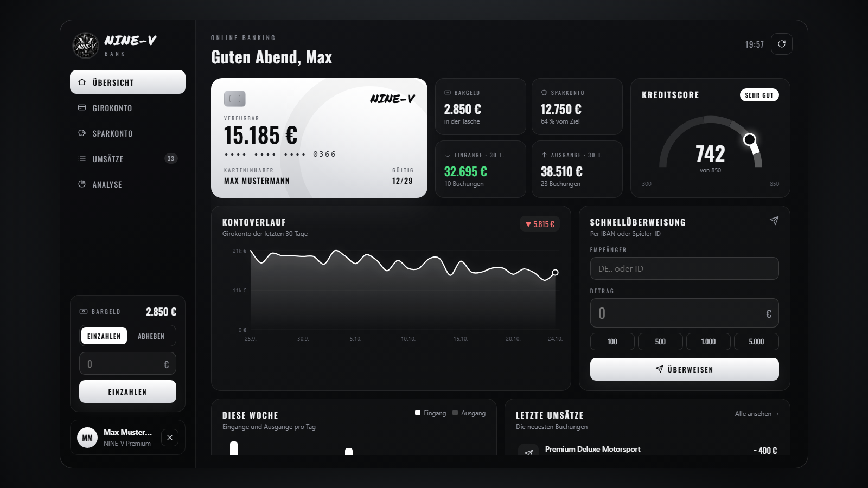Viewport: 868px width, 488px height.
Task: Click the end-point marker on Kontoverlauf chart
Action: [x=555, y=272]
